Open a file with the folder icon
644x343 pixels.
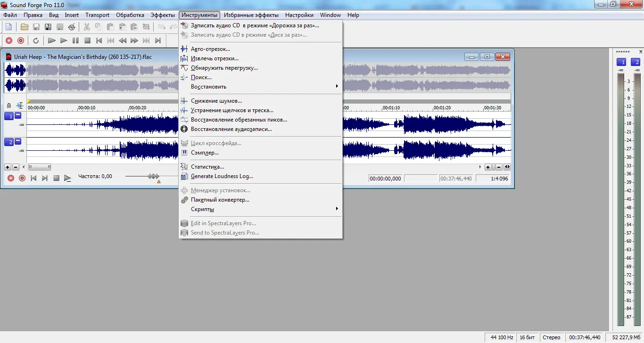tap(24, 27)
